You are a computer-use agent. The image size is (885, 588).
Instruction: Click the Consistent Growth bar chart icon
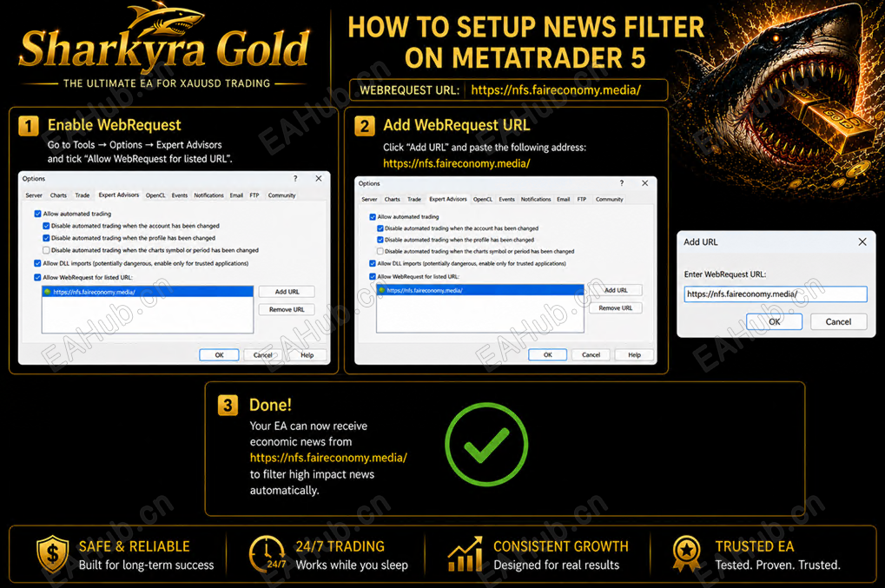[465, 554]
